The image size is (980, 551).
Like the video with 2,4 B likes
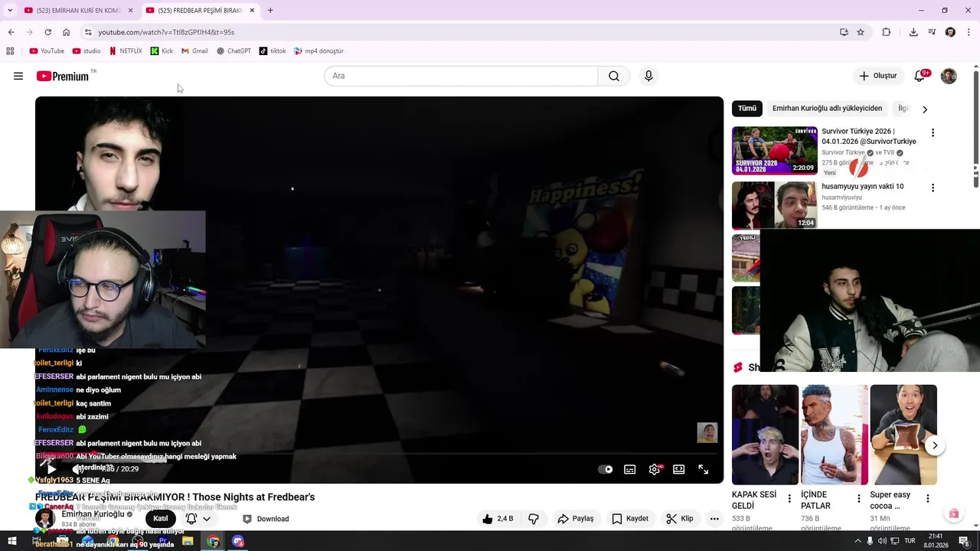[498, 519]
